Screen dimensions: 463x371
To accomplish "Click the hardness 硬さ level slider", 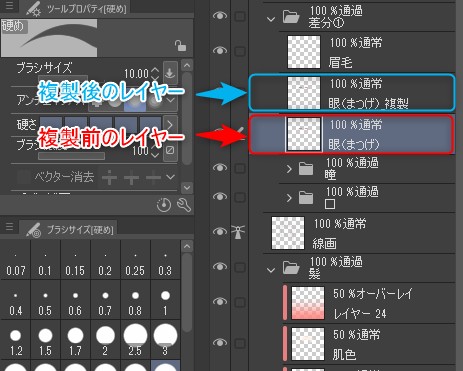I will pos(101,125).
